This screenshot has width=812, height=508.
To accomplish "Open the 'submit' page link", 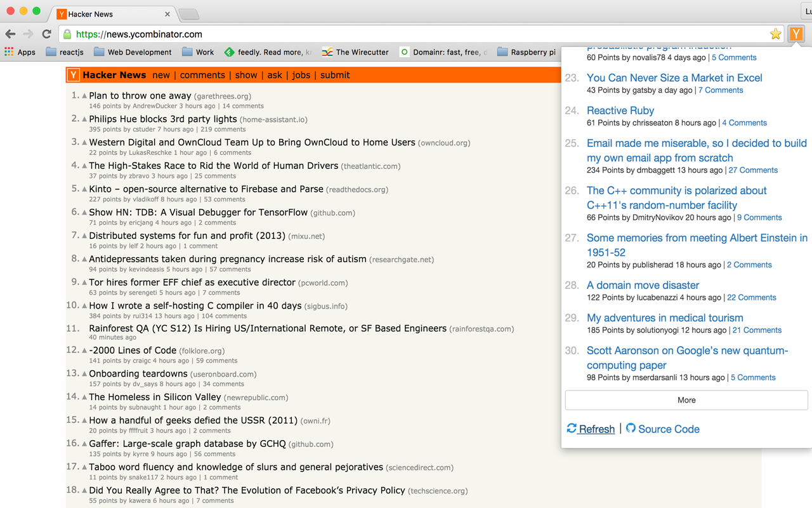I will (x=335, y=75).
